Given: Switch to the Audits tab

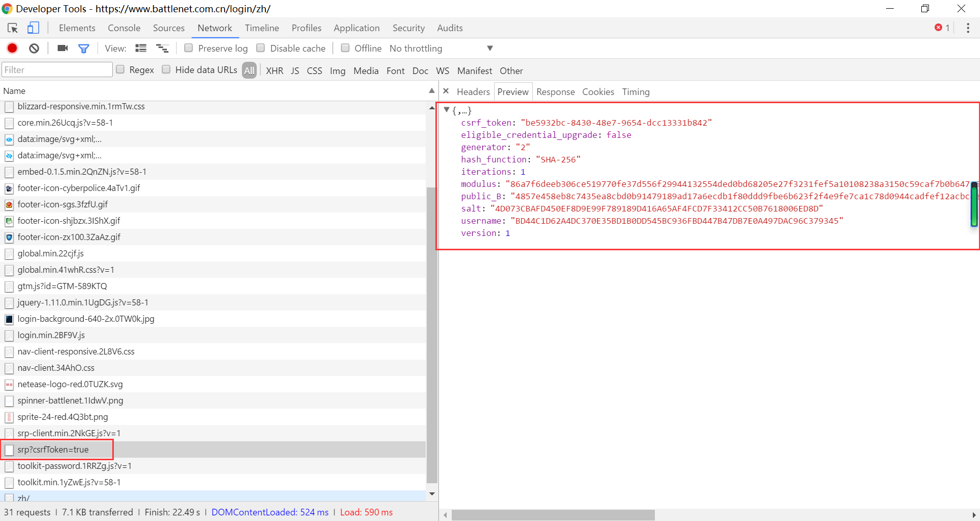Looking at the screenshot, I should (450, 28).
